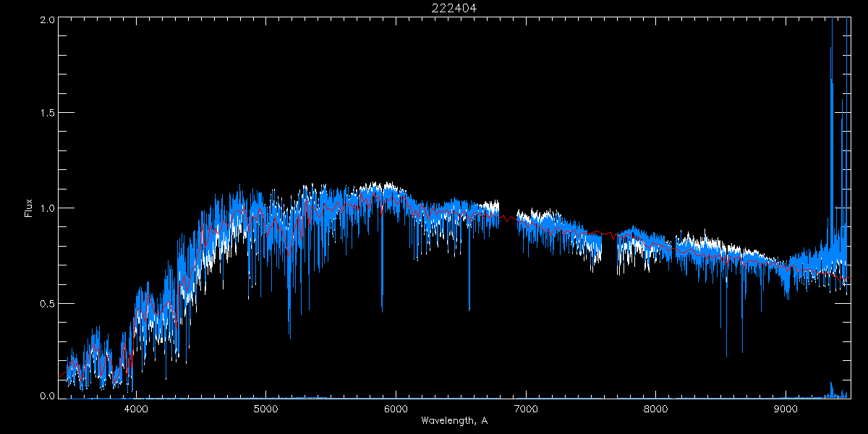The image size is (868, 434).
Task: Click the 5000 wavelength tick label
Action: click(x=266, y=409)
